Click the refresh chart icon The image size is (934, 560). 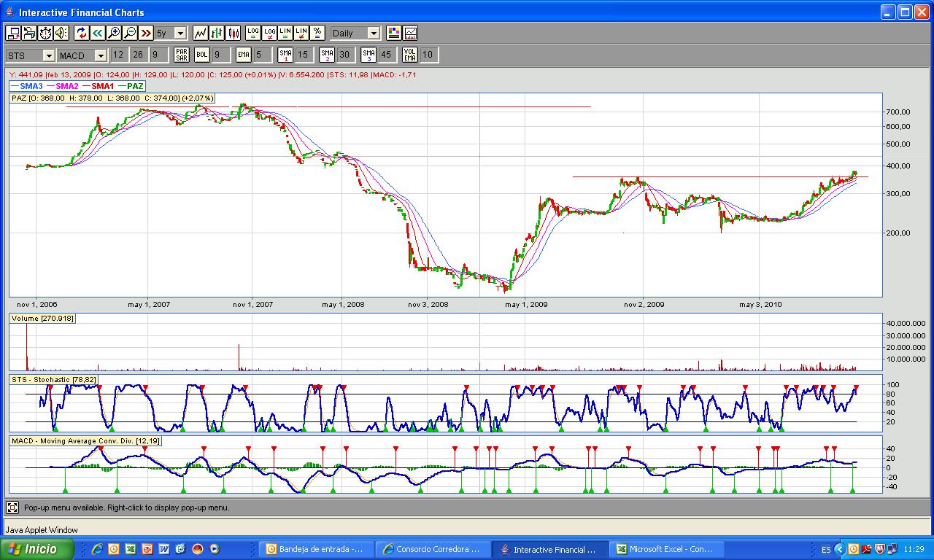coord(81,33)
